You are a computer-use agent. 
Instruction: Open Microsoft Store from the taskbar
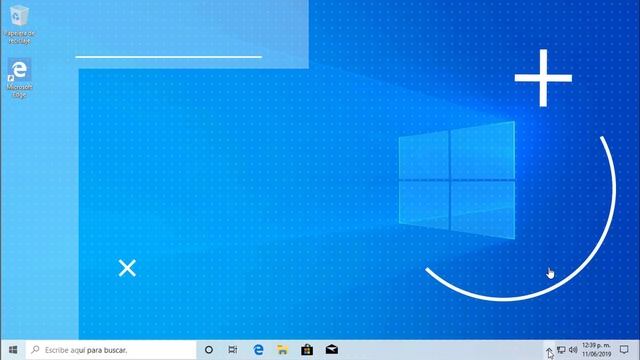tap(307, 350)
